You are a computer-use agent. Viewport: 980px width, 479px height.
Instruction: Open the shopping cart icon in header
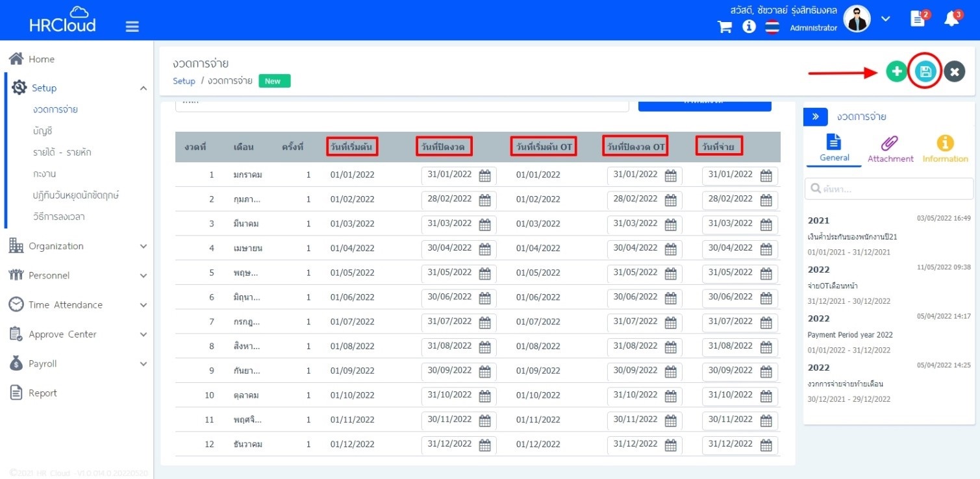click(x=724, y=27)
